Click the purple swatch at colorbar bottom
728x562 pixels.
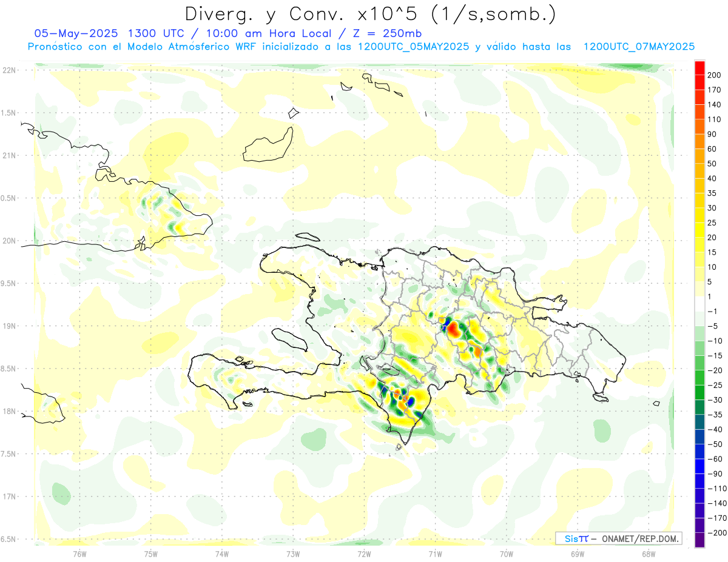(x=699, y=540)
